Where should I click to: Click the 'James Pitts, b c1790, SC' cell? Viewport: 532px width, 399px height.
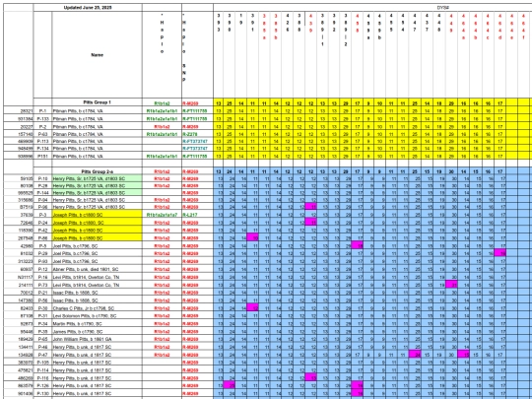97,331
